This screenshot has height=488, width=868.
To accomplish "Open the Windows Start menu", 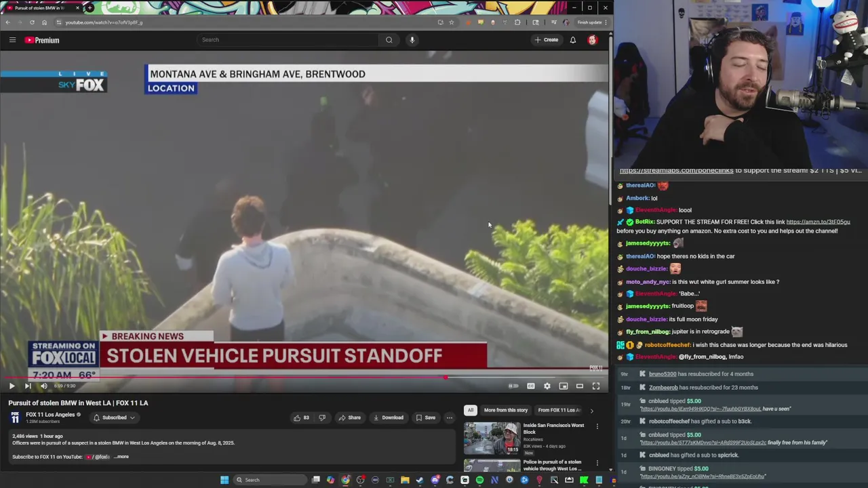I will point(224,480).
